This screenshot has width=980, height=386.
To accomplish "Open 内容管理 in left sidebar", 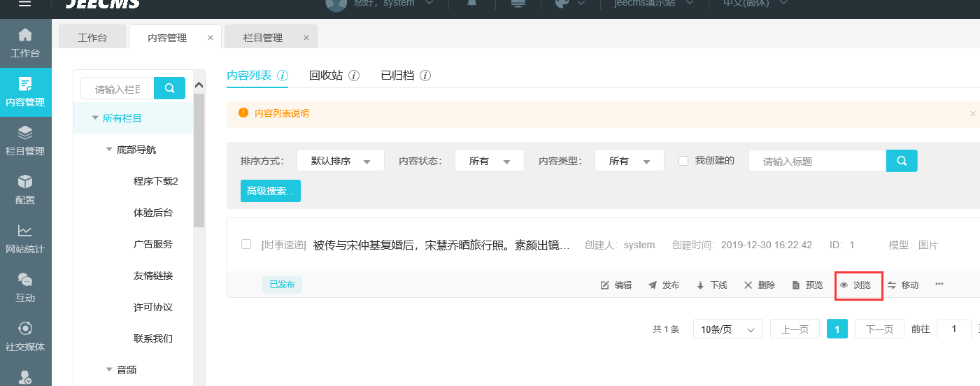I will coord(25,92).
